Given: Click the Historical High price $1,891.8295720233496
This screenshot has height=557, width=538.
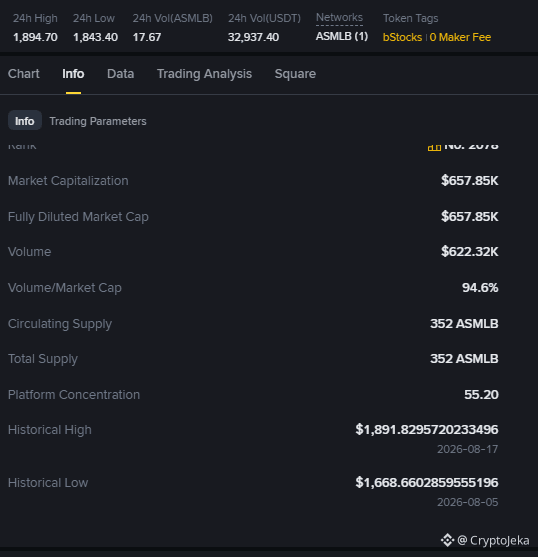Looking at the screenshot, I should tap(427, 429).
